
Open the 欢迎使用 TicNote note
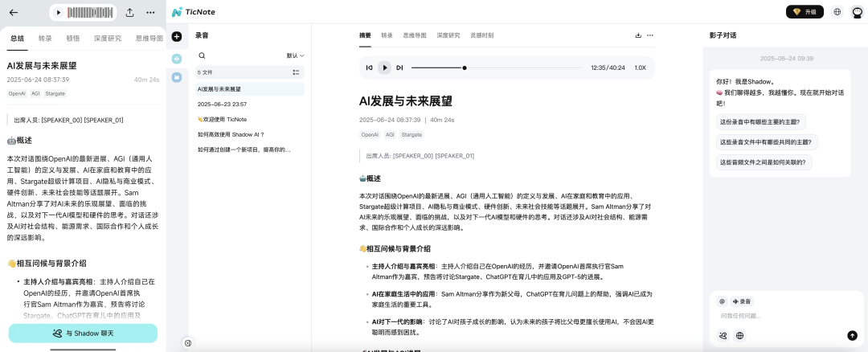point(250,119)
